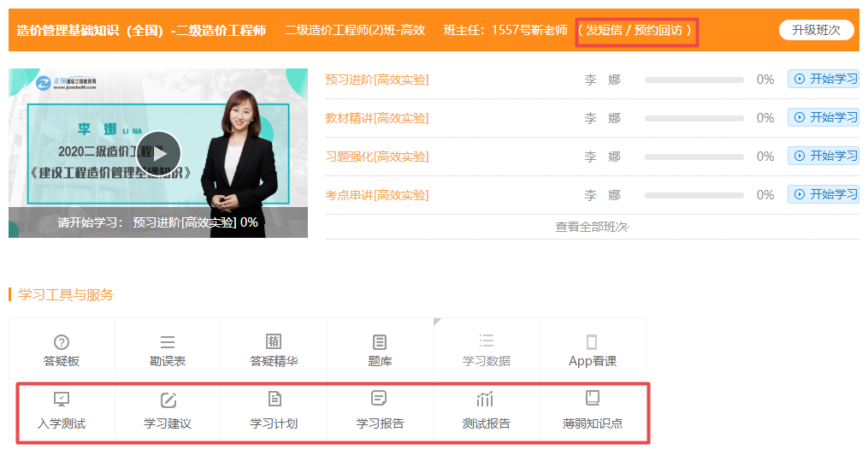Click the grayed 学习数据 icon
This screenshot has height=450, width=868.
click(x=486, y=342)
